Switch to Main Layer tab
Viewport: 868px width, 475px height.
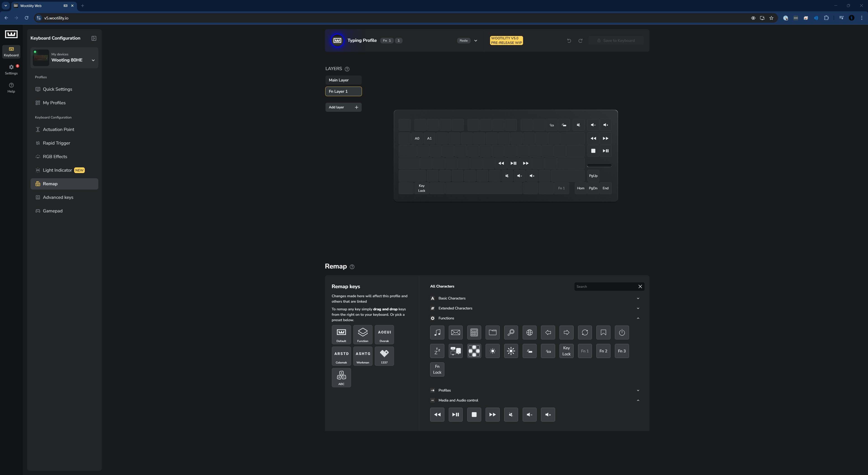tap(343, 80)
